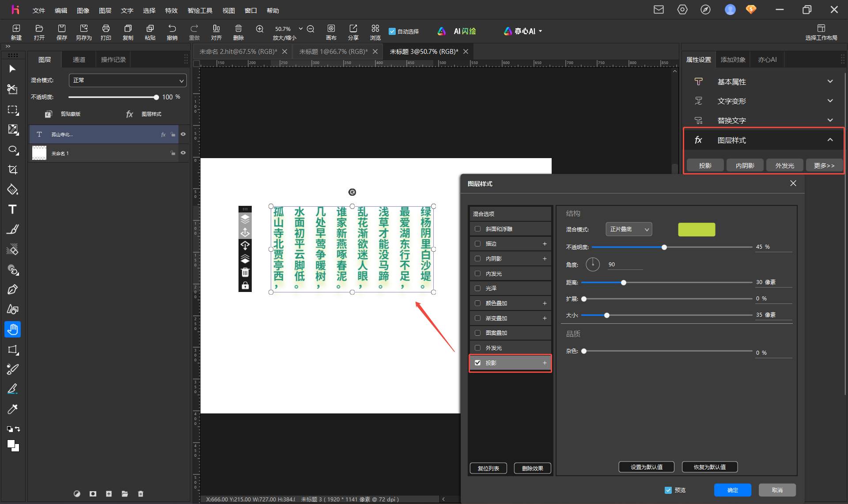
Task: Select the Crop tool
Action: pos(12,170)
